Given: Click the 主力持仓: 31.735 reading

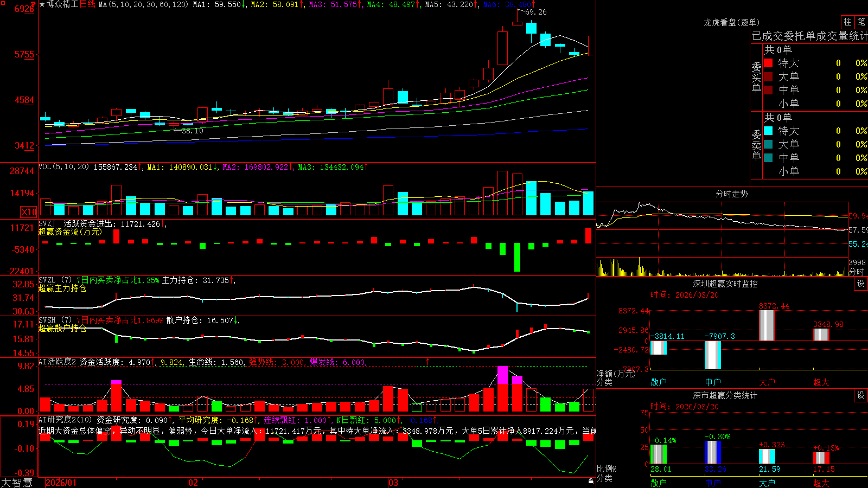Looking at the screenshot, I should pyautogui.click(x=196, y=280).
